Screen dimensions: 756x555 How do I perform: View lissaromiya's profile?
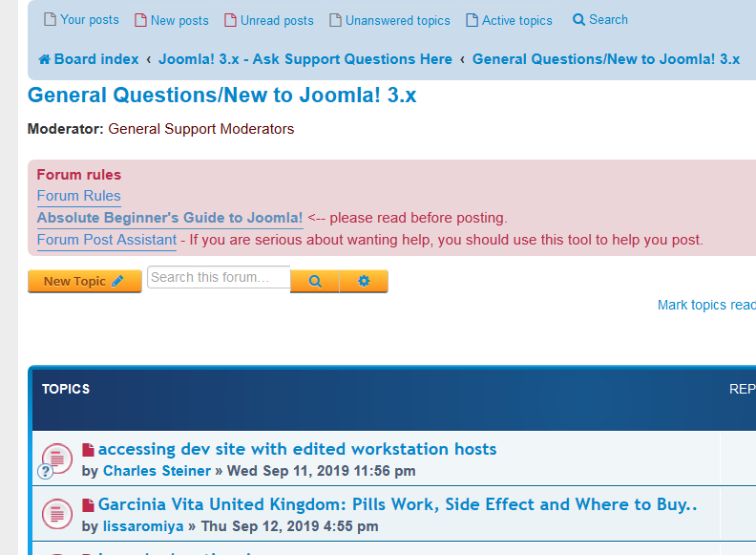pyautogui.click(x=143, y=526)
